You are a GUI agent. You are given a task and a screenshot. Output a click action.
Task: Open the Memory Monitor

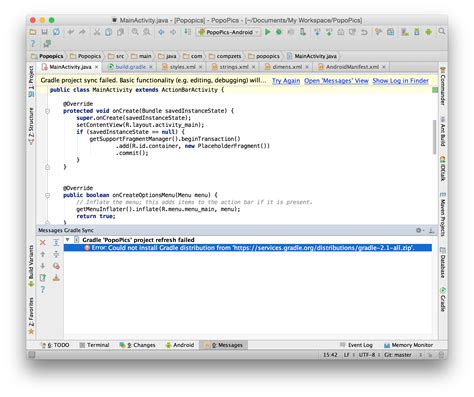tap(408, 345)
